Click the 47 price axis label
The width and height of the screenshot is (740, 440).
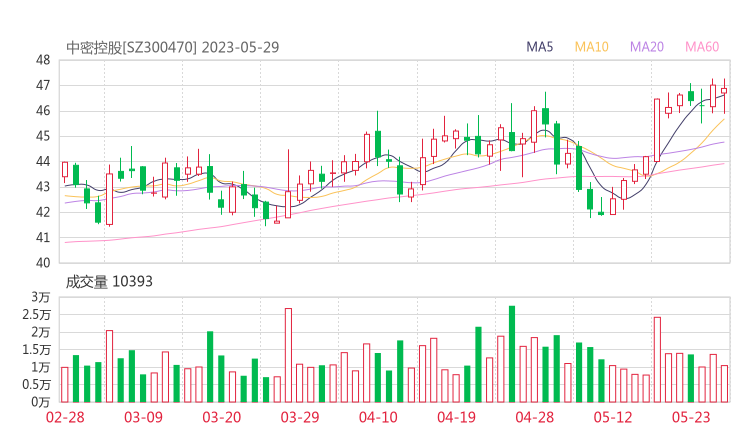click(x=43, y=85)
